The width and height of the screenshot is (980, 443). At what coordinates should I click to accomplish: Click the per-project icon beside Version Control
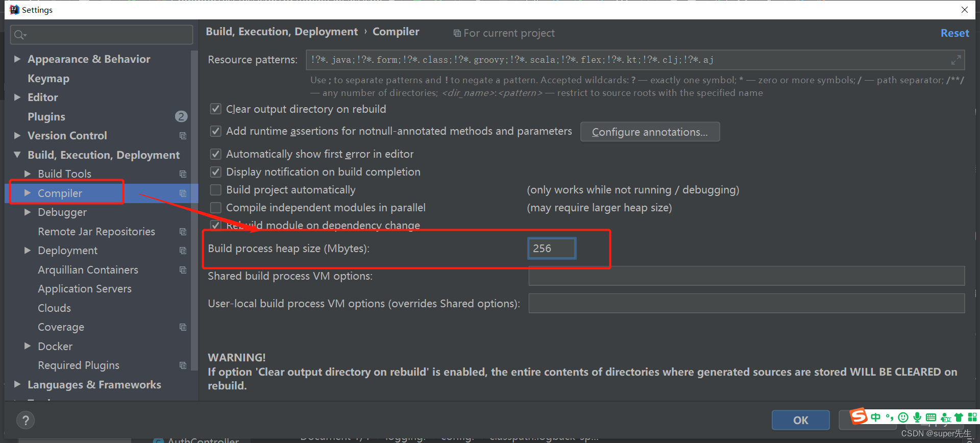tap(183, 136)
